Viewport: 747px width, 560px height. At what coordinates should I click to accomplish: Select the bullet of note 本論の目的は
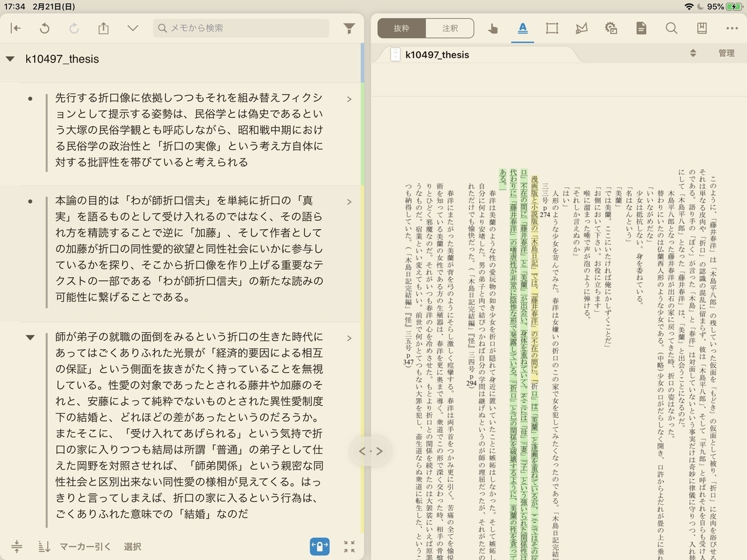(x=30, y=202)
